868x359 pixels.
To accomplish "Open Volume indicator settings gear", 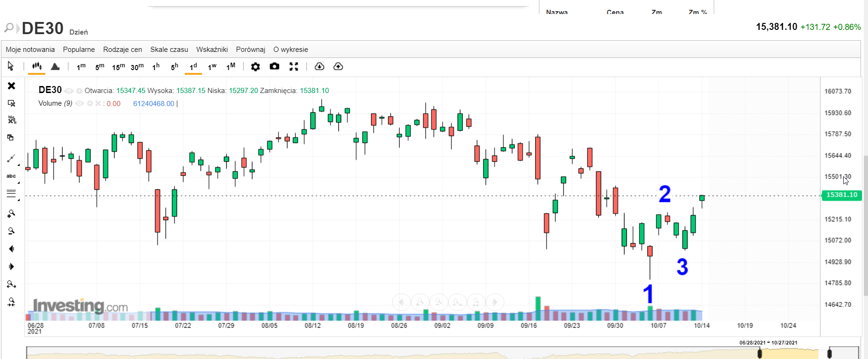I will pos(90,103).
